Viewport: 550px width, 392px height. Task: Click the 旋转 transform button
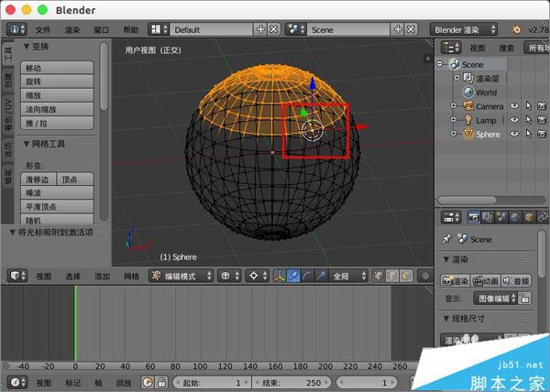57,82
